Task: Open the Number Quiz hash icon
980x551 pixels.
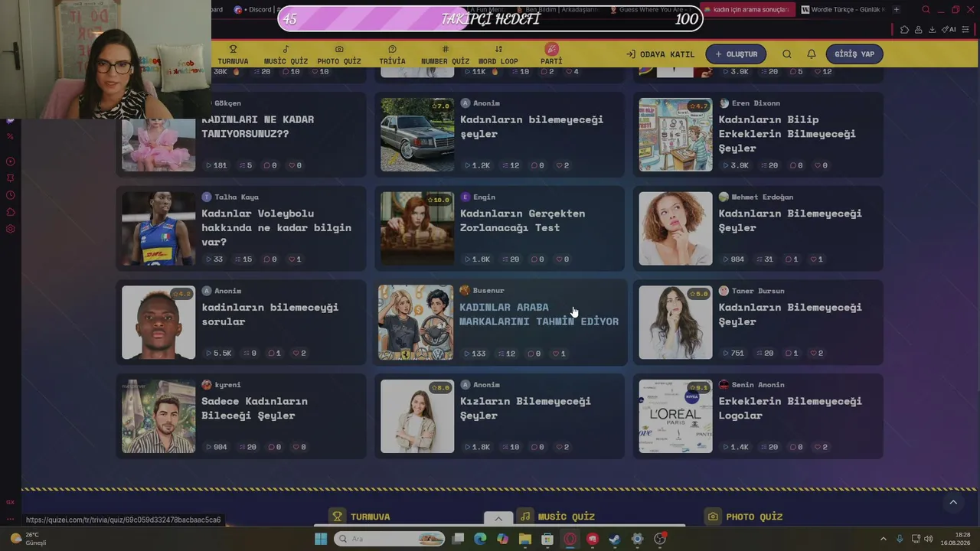Action: (446, 49)
